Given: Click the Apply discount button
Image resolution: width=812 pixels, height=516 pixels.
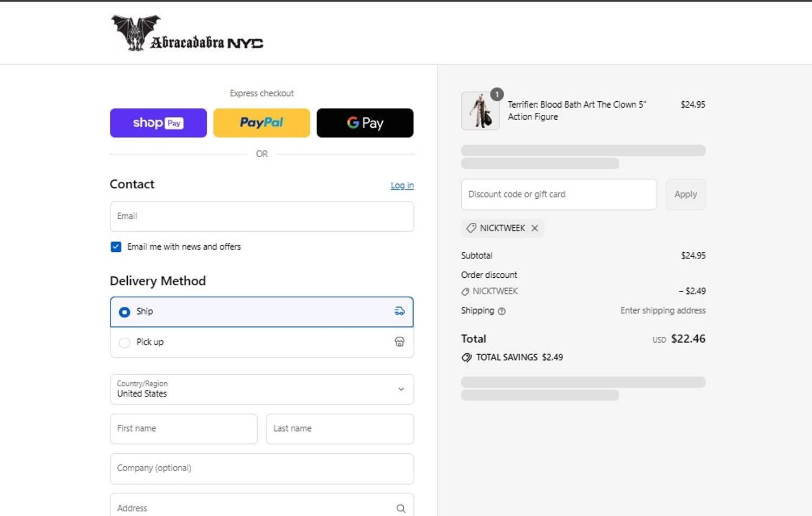Looking at the screenshot, I should tap(686, 194).
